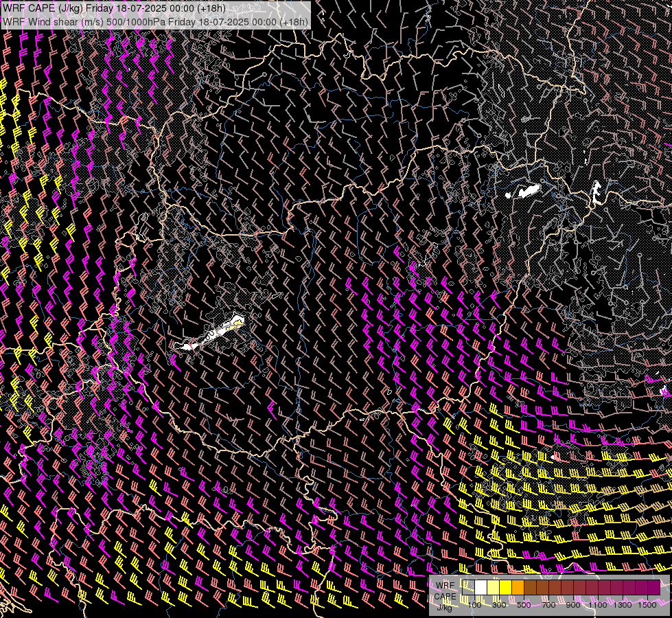Image resolution: width=672 pixels, height=618 pixels.
Task: Select the bright yellow legend swatch
Action: [506, 588]
